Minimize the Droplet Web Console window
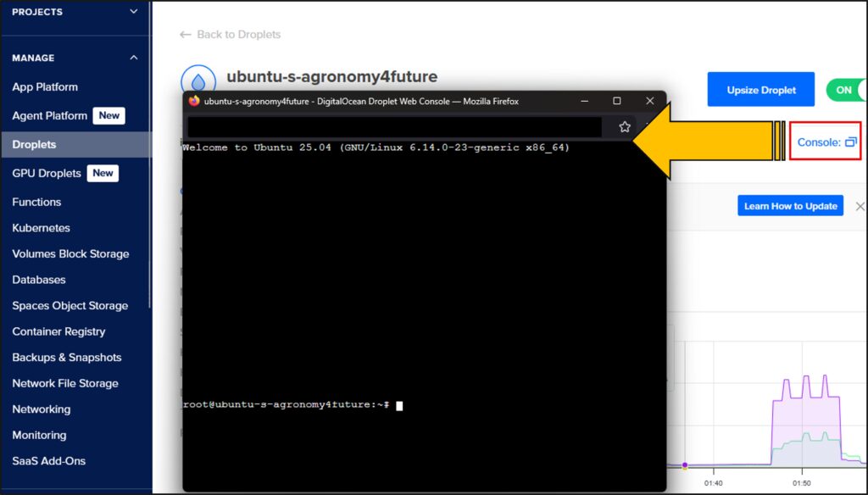Screen dimensions: 868x495 click(x=585, y=101)
